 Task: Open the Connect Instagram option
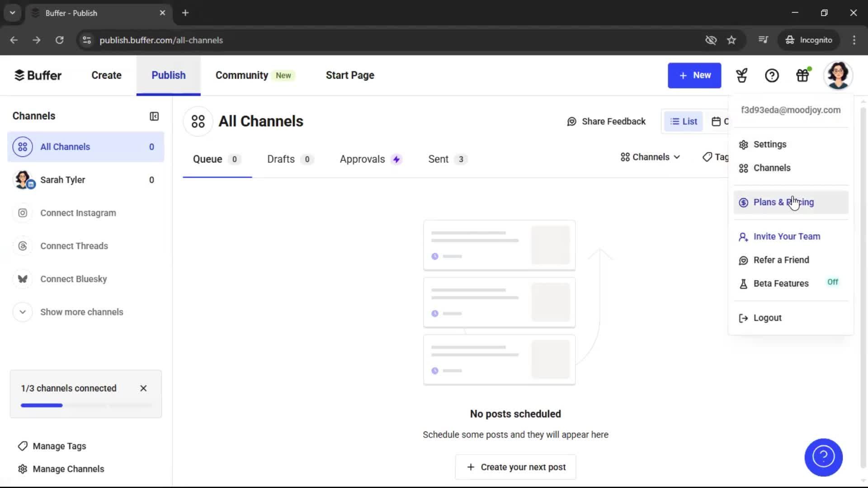click(x=78, y=213)
